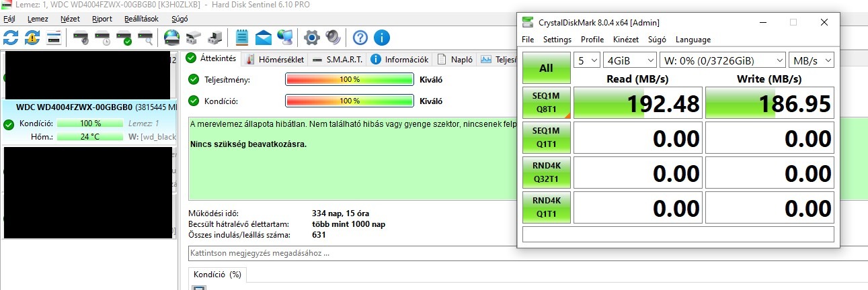Switch to the S.M.A.R.T. tab
The width and height of the screenshot is (868, 290).
[x=338, y=59]
